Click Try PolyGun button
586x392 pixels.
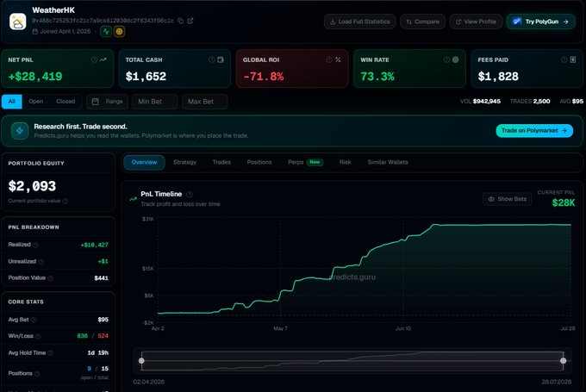pos(541,22)
